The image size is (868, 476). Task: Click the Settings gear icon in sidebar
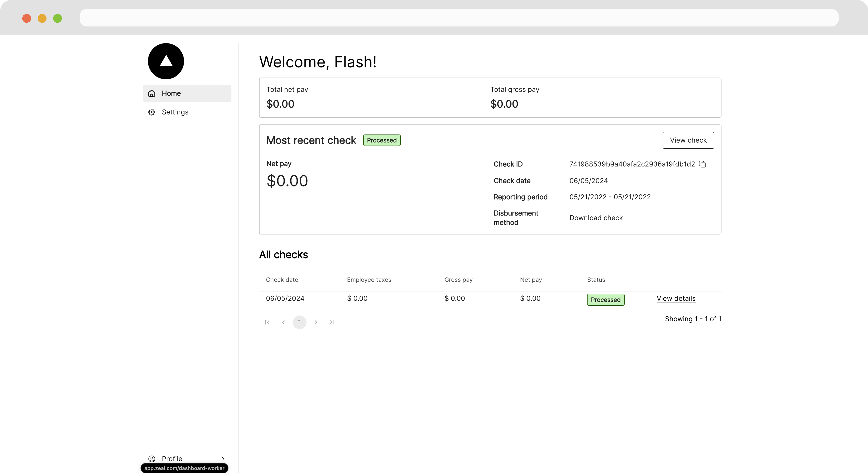click(x=152, y=112)
